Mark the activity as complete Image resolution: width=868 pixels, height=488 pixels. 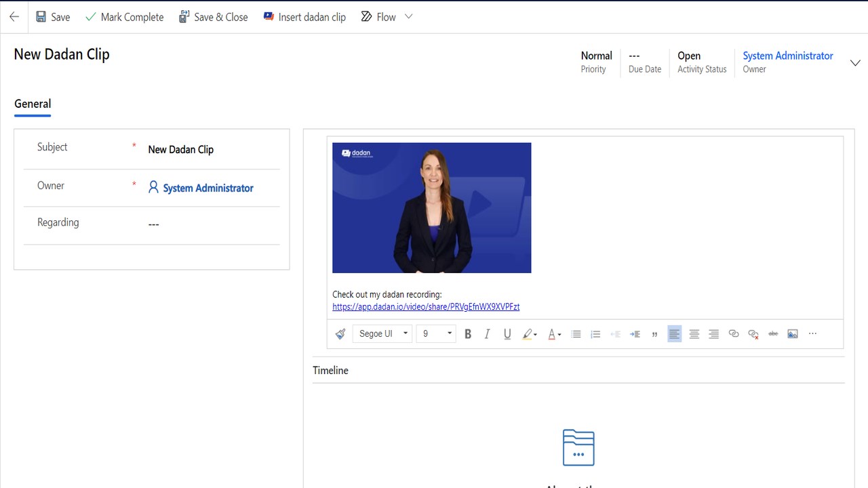coord(125,17)
